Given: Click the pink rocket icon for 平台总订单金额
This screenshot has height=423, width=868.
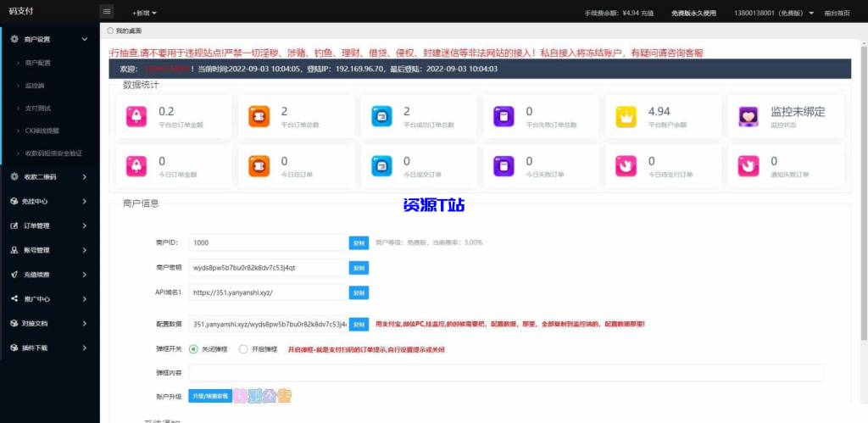Looking at the screenshot, I should click(x=136, y=116).
